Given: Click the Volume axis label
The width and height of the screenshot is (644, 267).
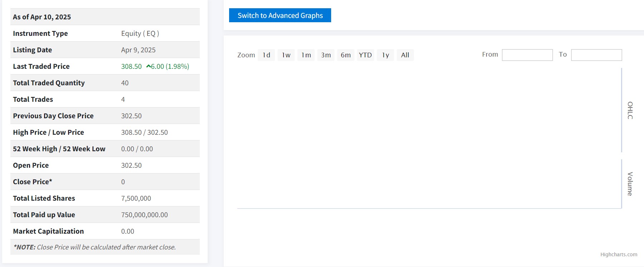Looking at the screenshot, I should 630,184.
